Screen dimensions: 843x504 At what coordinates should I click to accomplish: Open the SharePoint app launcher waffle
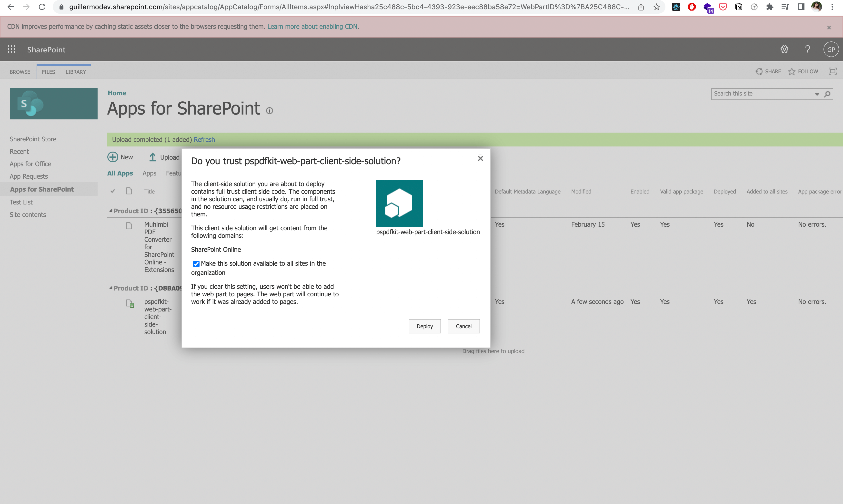pyautogui.click(x=11, y=49)
